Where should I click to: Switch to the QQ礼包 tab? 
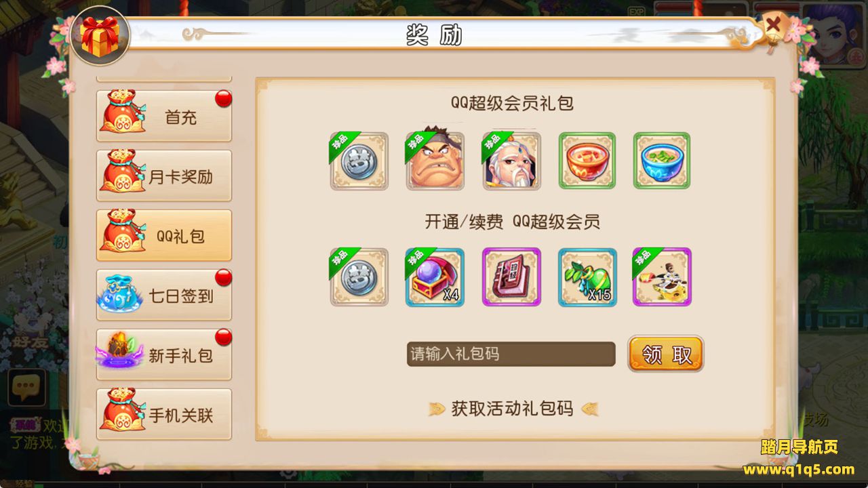tap(164, 236)
